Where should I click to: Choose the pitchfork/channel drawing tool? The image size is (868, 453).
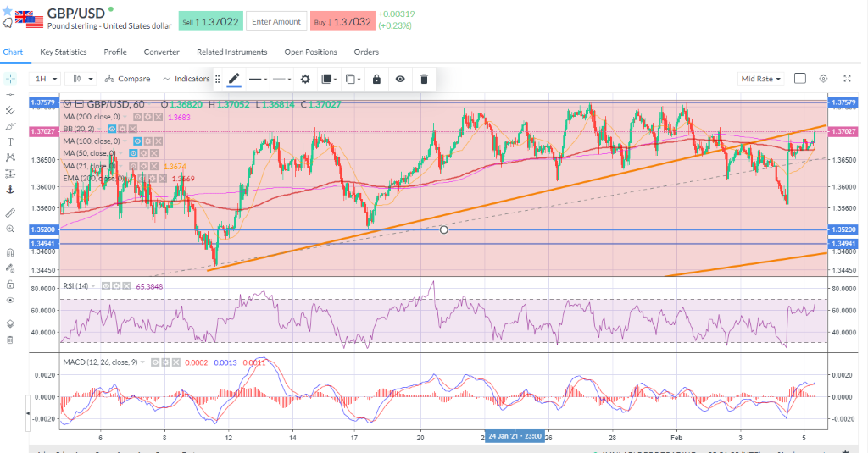10,111
